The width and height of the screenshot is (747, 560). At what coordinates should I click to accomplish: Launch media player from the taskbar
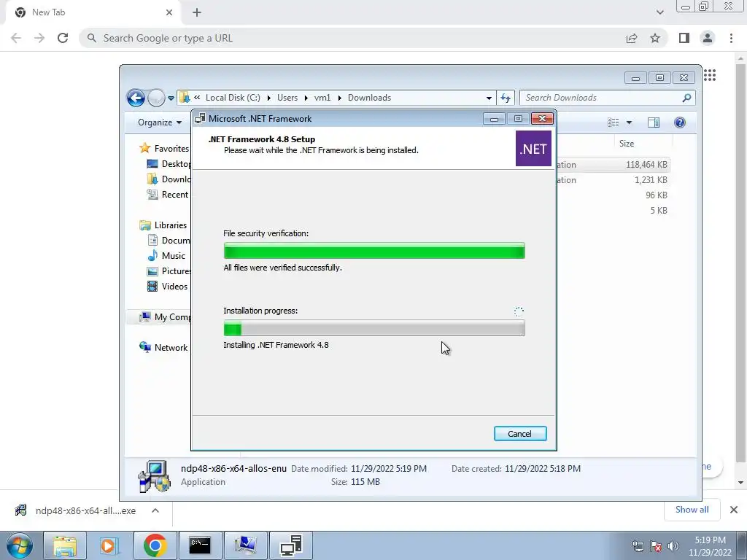click(110, 545)
